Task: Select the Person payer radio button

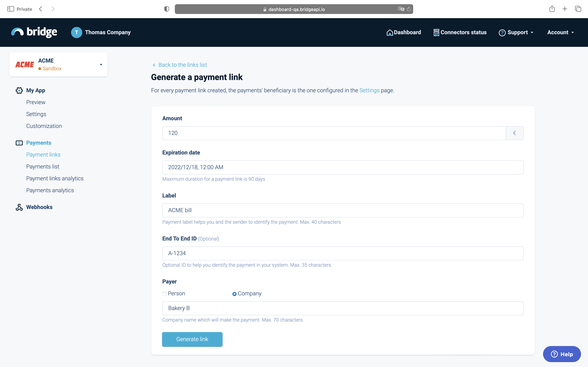Action: (164, 294)
